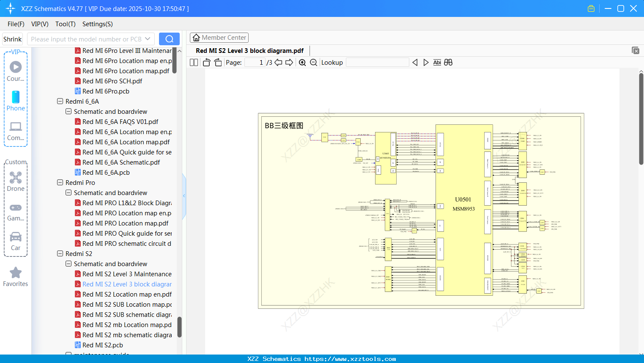Collapse the Redmi S2 tree node
This screenshot has width=644, height=363.
[x=60, y=253]
